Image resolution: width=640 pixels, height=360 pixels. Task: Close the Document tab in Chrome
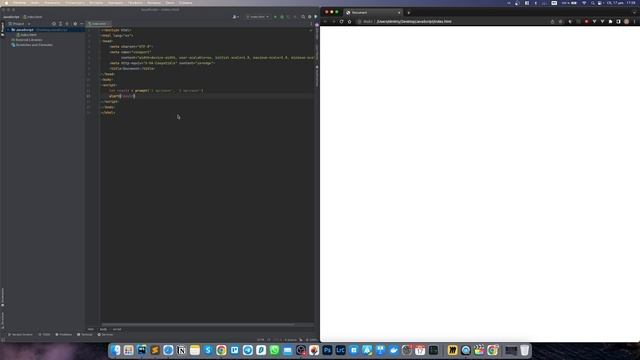[399, 13]
